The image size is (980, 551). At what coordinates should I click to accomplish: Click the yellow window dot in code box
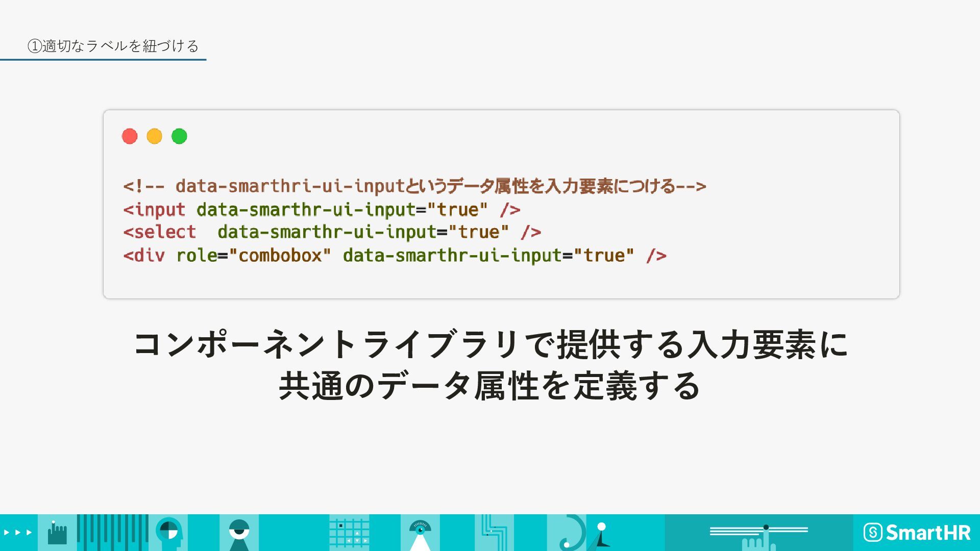pos(154,136)
